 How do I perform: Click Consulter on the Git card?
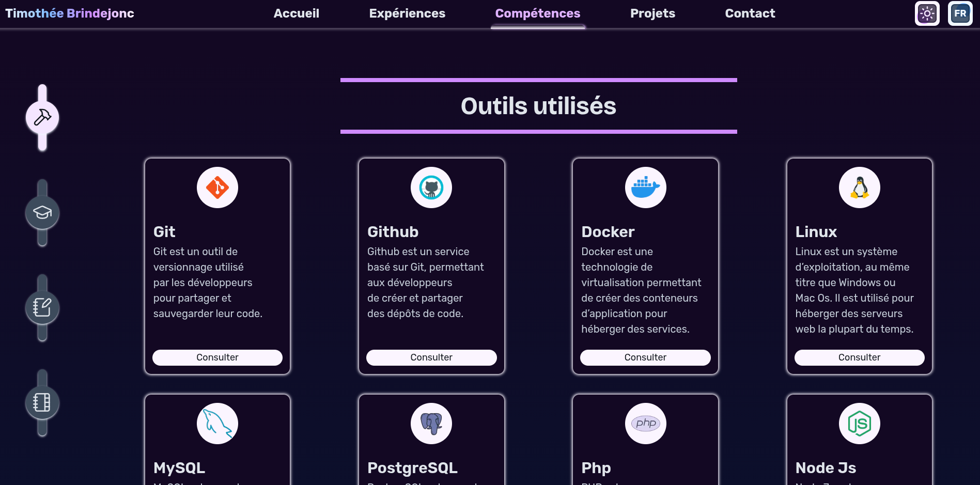click(217, 357)
